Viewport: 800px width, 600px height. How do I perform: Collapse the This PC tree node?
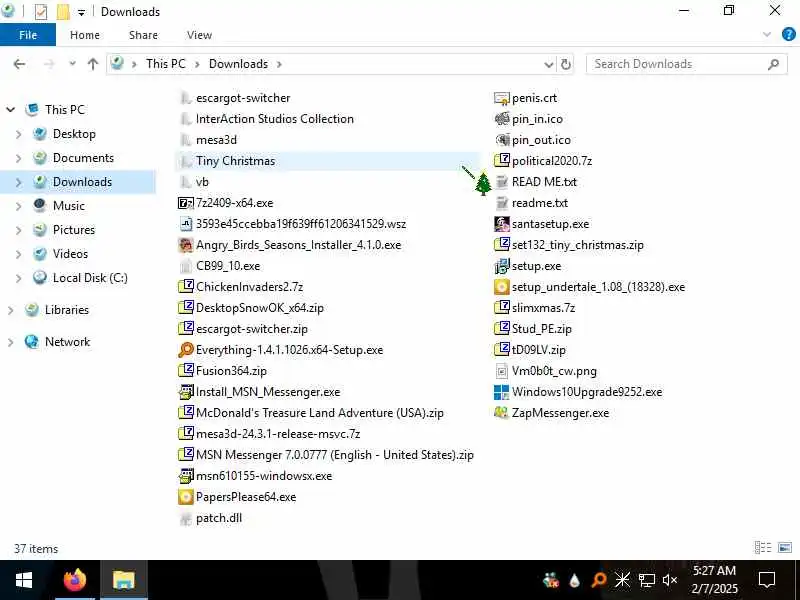[x=11, y=110]
